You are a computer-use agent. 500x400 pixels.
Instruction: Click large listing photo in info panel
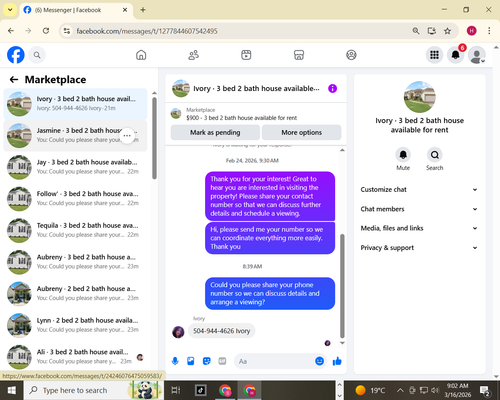coord(420,97)
